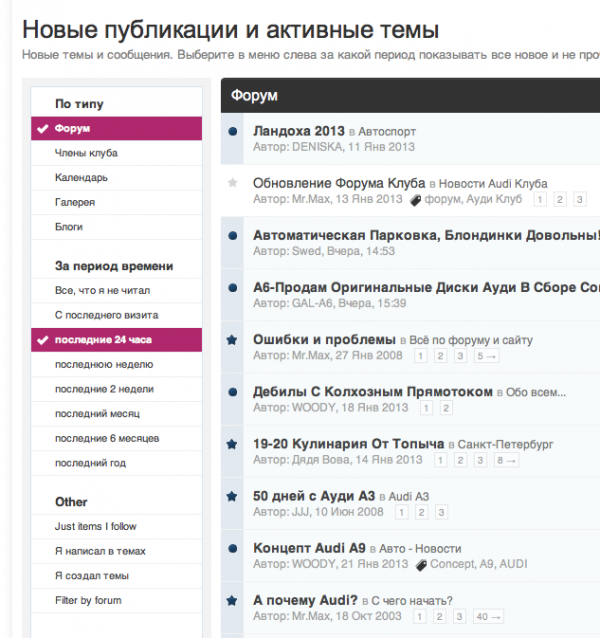Click the Ауди Клуб tag link
This screenshot has height=638, width=600.
click(494, 199)
